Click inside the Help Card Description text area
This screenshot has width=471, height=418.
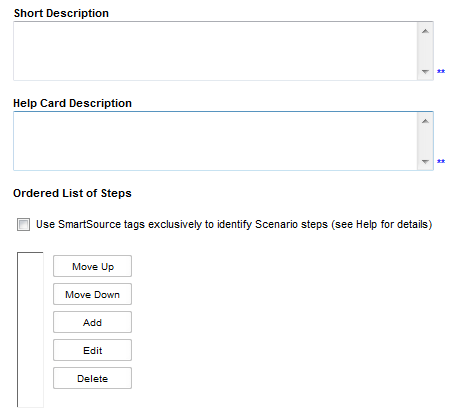215,141
